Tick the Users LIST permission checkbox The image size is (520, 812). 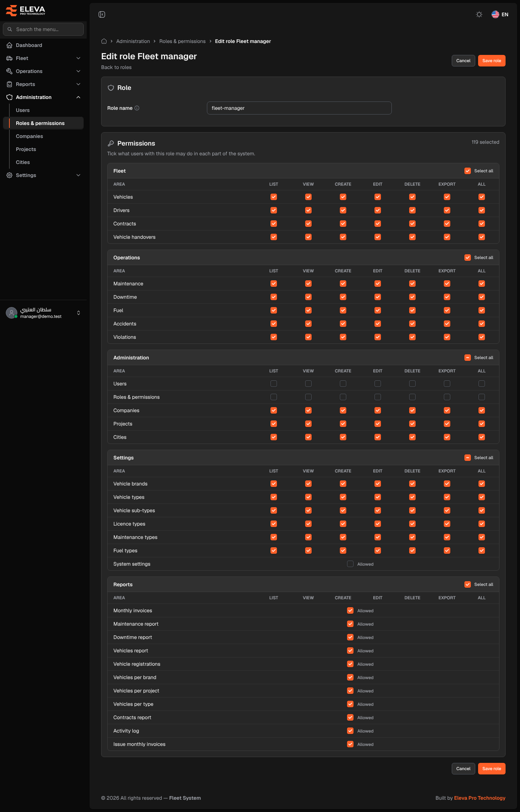coord(274,384)
